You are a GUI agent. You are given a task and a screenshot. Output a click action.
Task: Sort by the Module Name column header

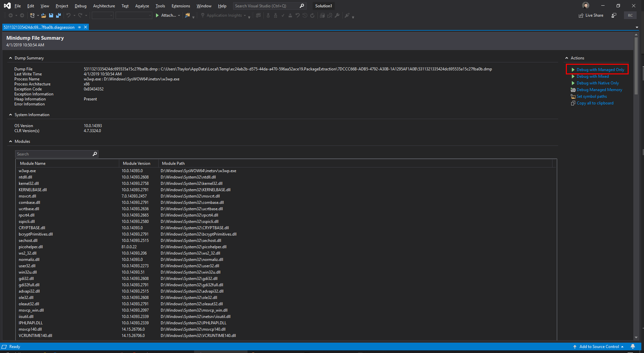[67, 163]
